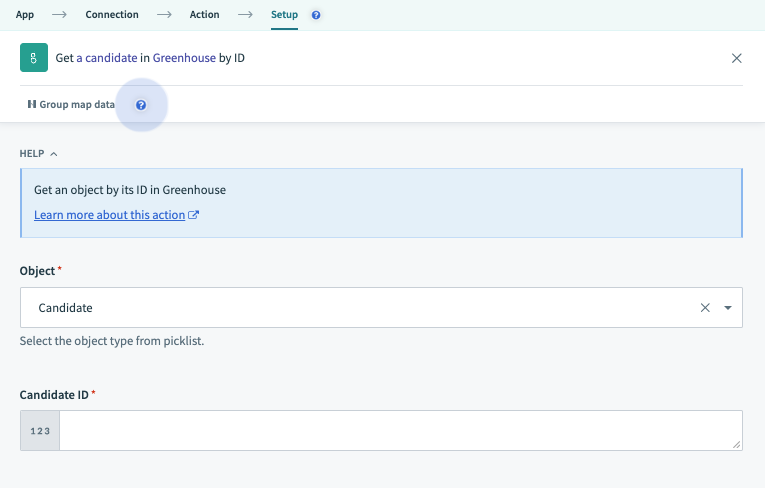Image resolution: width=765 pixels, height=488 pixels.
Task: Click the Greenhouse app icon
Action: [33, 58]
